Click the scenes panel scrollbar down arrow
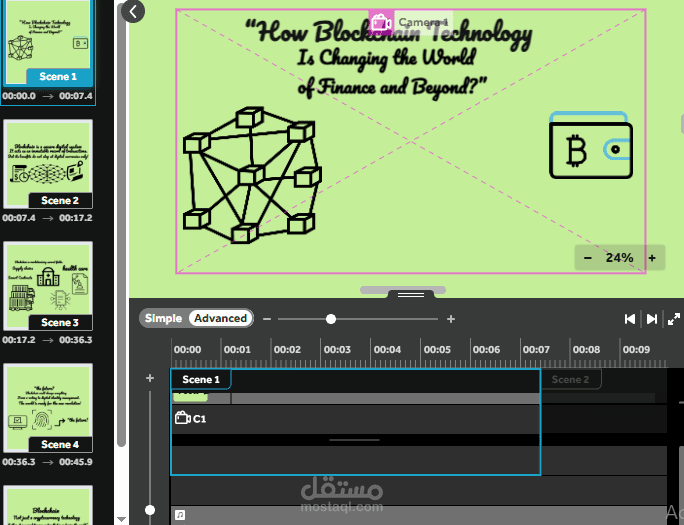The width and height of the screenshot is (684, 525). pyautogui.click(x=122, y=519)
